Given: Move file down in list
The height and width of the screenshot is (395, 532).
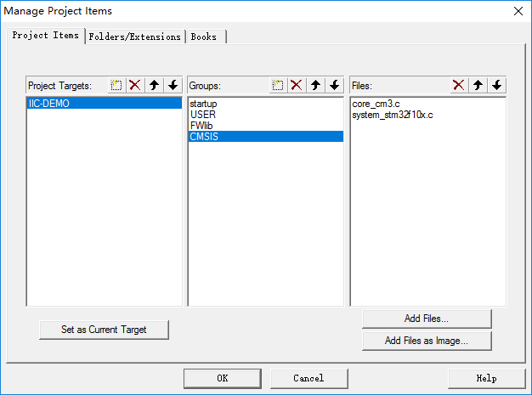Looking at the screenshot, I should click(x=497, y=85).
